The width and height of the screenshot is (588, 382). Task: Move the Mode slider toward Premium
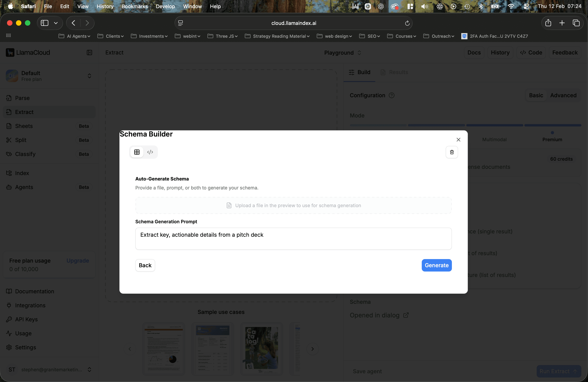point(553,133)
